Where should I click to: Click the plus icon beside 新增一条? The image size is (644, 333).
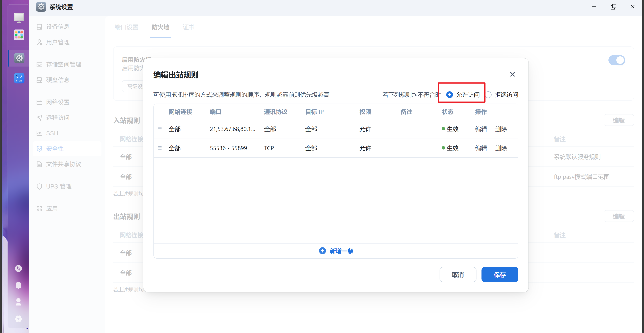point(323,251)
